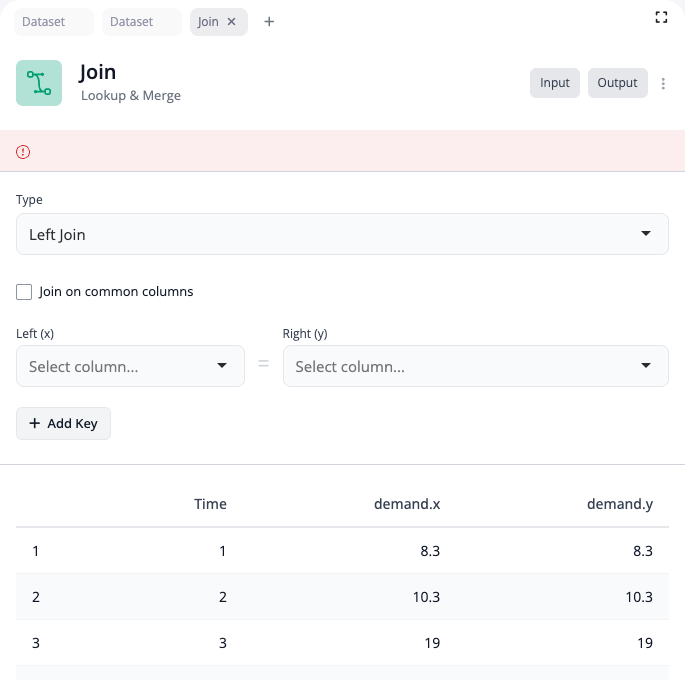Click the green Join node icon
The height and width of the screenshot is (680, 685).
coord(39,83)
